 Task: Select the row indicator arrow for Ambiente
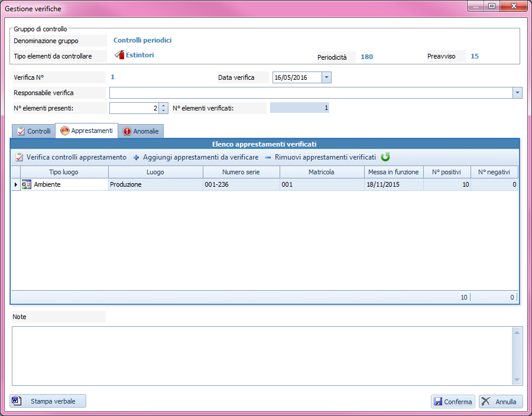pos(15,184)
